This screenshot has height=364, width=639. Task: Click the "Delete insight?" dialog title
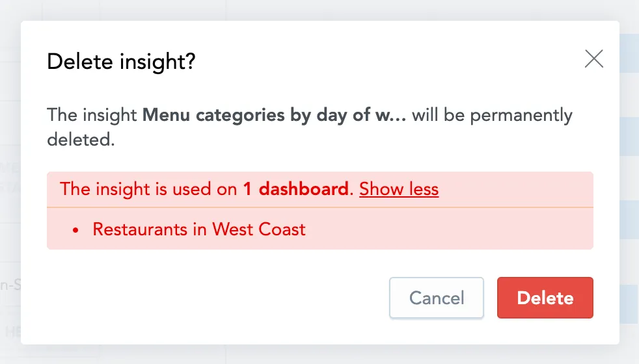click(x=122, y=62)
